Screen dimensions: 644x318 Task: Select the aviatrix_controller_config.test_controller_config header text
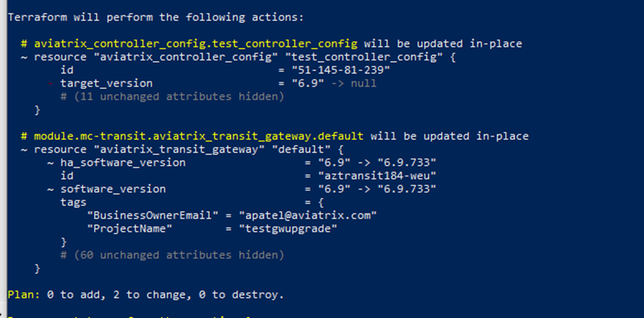pos(196,43)
